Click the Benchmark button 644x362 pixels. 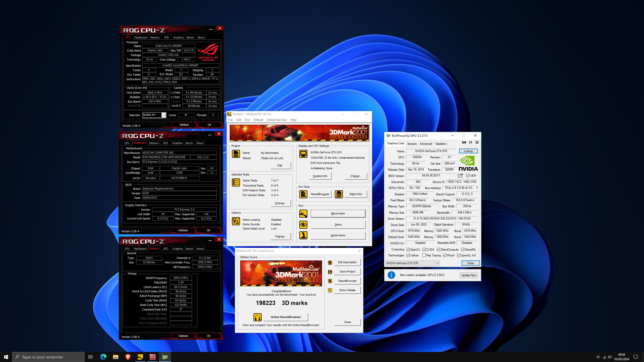coord(338,214)
